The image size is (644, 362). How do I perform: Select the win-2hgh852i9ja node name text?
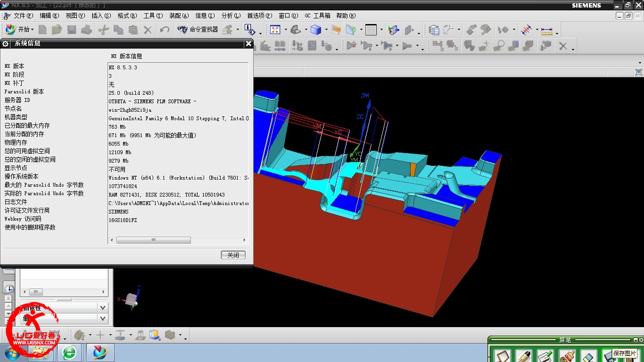pyautogui.click(x=130, y=110)
